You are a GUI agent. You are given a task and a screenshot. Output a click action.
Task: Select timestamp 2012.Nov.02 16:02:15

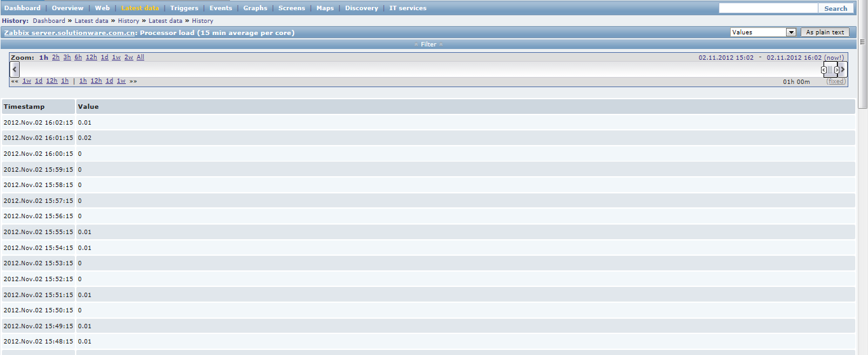point(38,122)
